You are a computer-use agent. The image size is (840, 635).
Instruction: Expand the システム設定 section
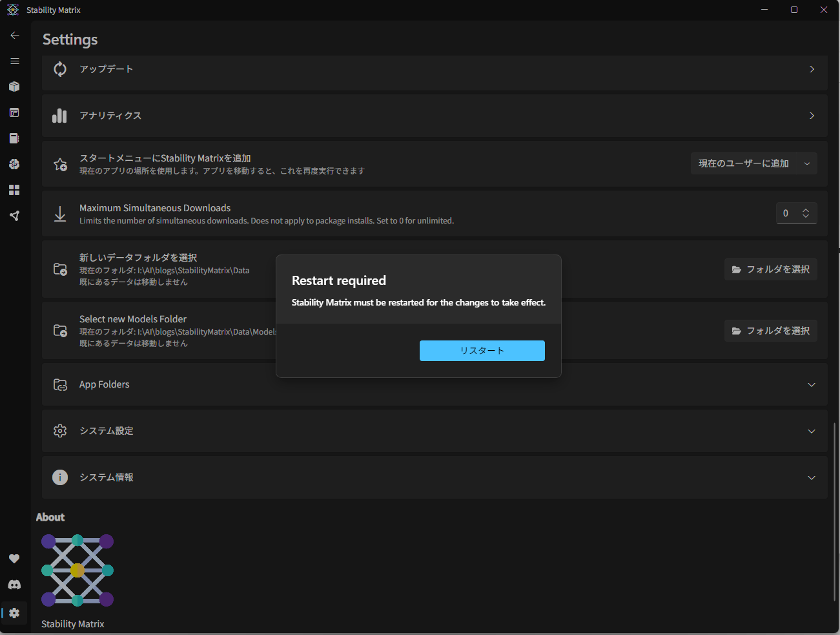[x=812, y=432]
